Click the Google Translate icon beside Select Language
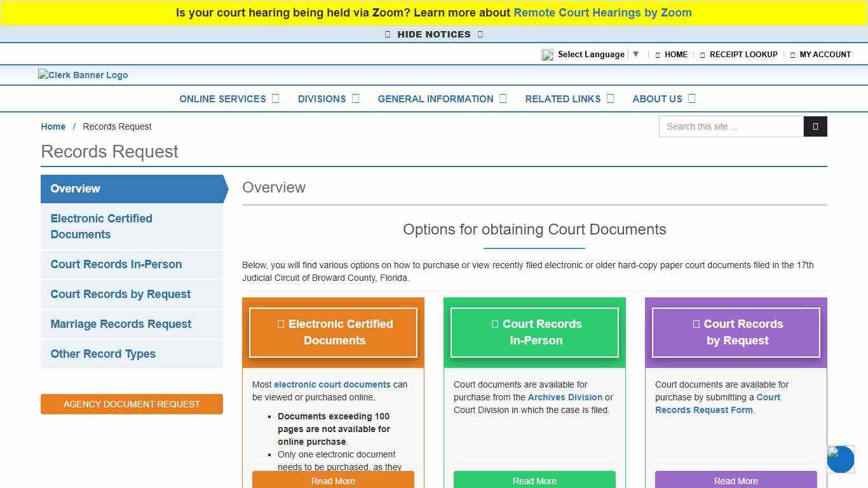 pos(547,55)
